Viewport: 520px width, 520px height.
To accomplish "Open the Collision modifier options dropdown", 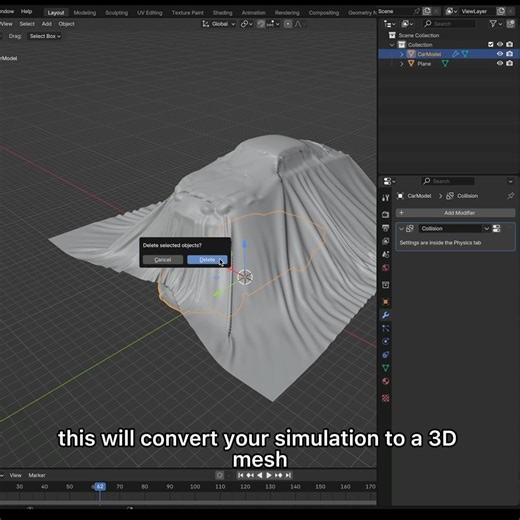I will coord(487,228).
